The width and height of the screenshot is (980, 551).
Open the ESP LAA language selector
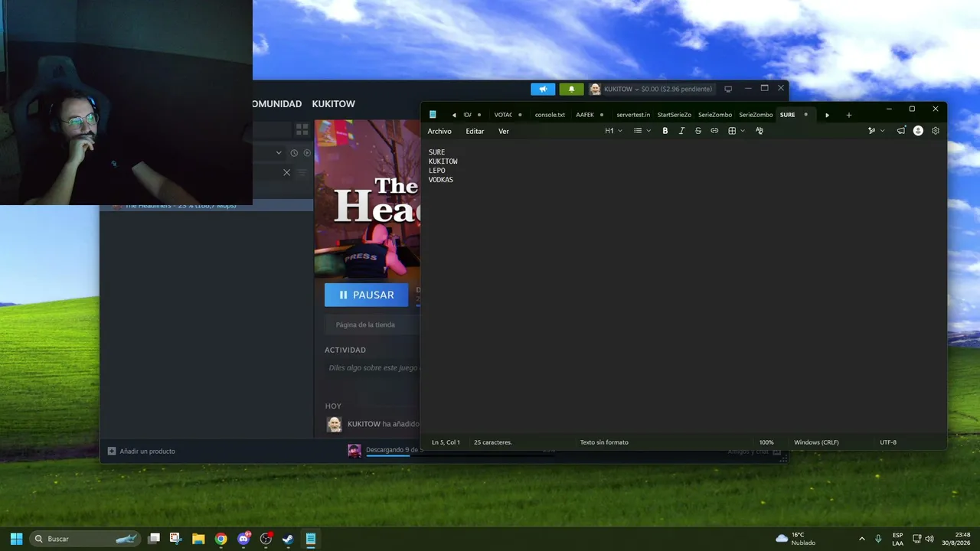point(897,539)
